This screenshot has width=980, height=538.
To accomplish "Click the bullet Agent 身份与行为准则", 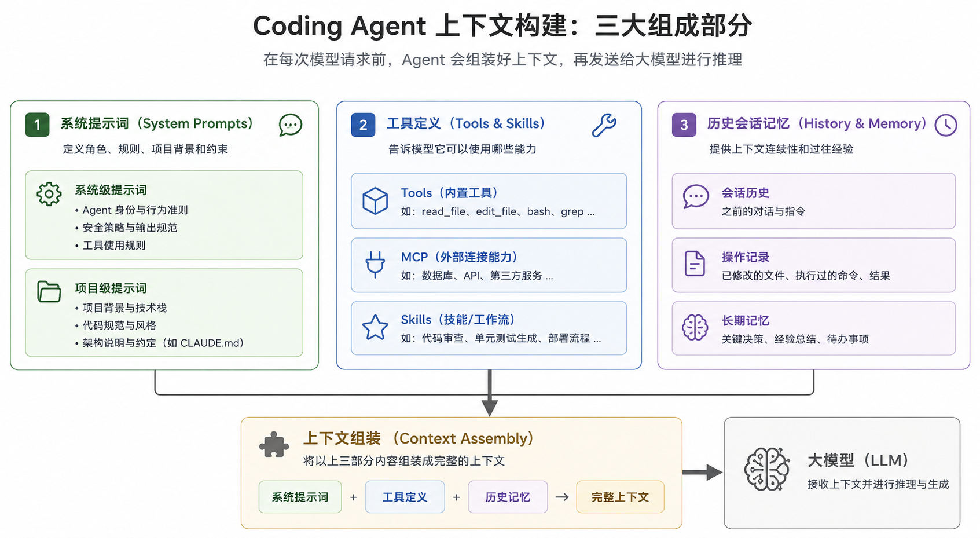I will 131,210.
